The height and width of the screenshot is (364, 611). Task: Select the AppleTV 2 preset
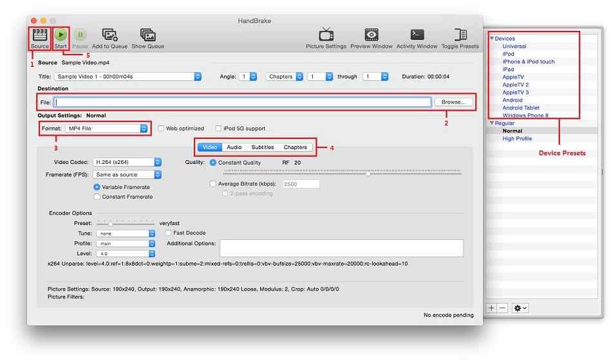516,85
